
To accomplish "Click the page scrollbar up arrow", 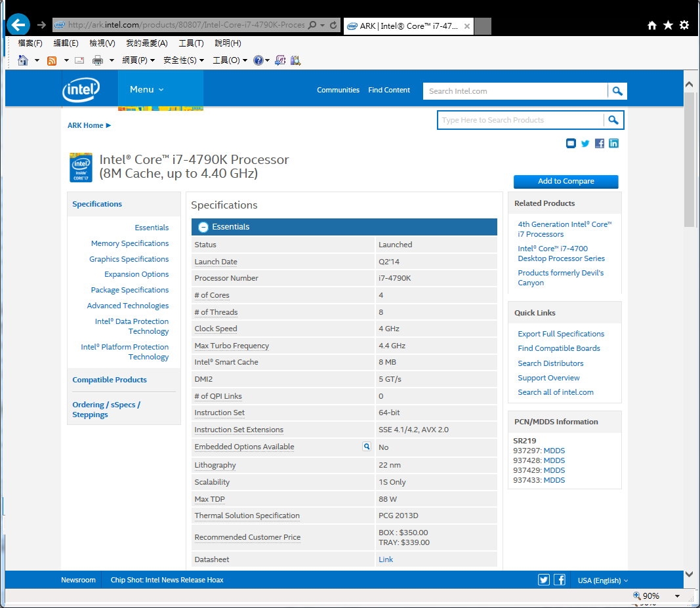I will 689,84.
